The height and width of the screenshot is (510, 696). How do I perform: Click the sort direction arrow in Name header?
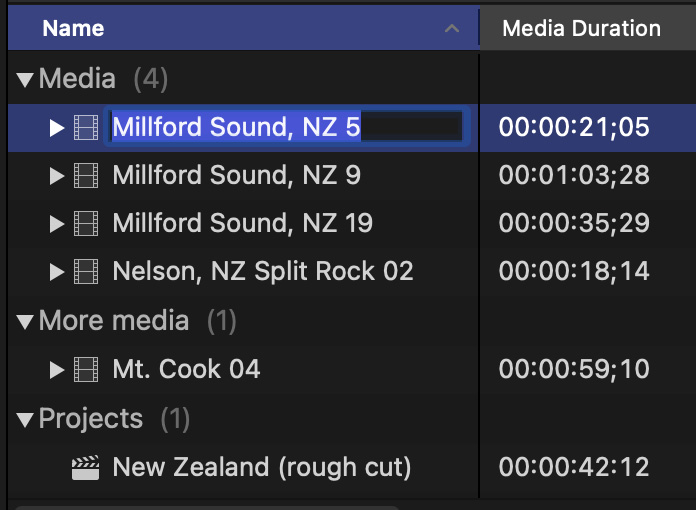point(452,29)
